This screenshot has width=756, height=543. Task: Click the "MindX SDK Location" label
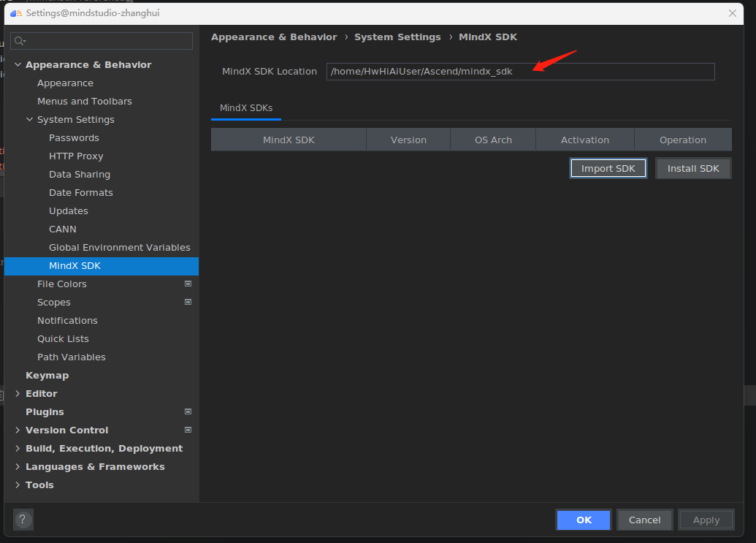point(269,72)
